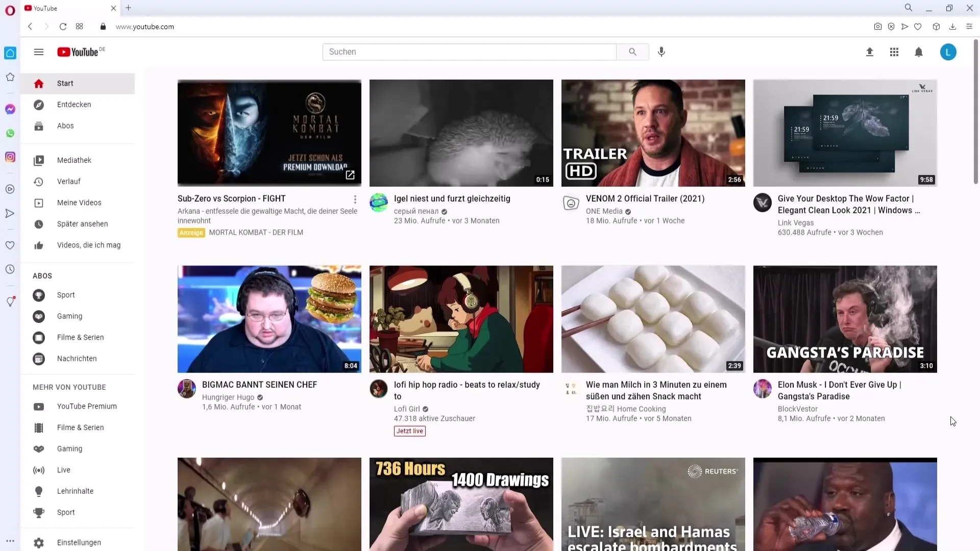Open the hamburger guide menu
The image size is (980, 551).
[x=39, y=52]
